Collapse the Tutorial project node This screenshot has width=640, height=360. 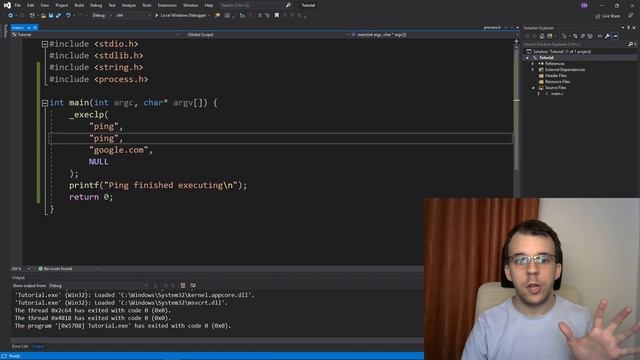coord(527,58)
